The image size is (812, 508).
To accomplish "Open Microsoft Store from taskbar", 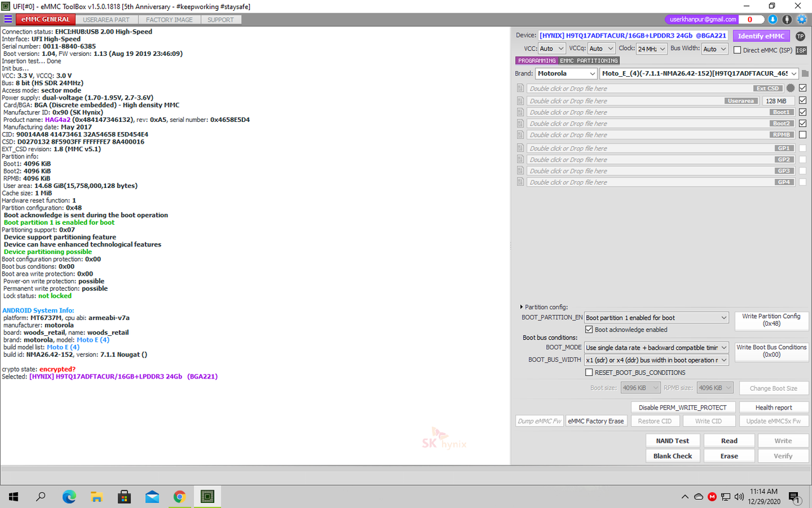I will [124, 497].
